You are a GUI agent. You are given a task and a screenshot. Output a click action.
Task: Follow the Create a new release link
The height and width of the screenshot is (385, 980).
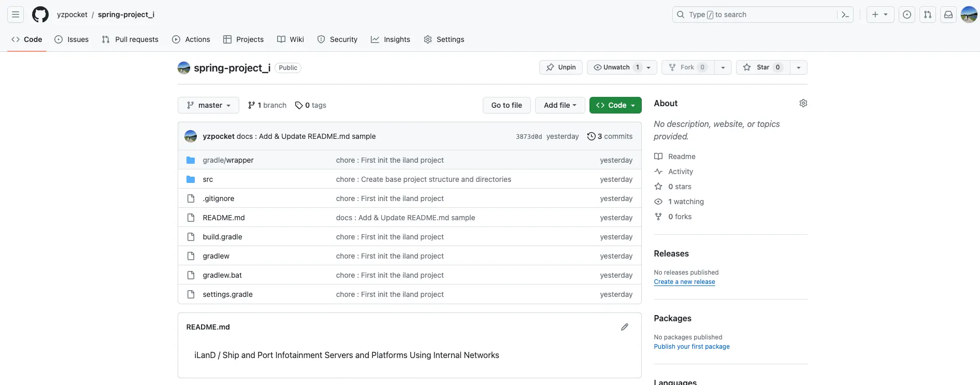684,282
